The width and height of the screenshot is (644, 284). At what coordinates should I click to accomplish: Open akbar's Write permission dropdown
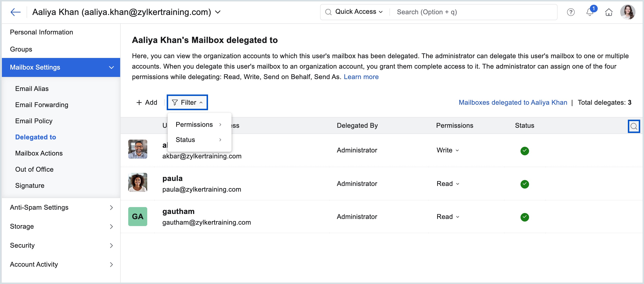pyautogui.click(x=448, y=150)
